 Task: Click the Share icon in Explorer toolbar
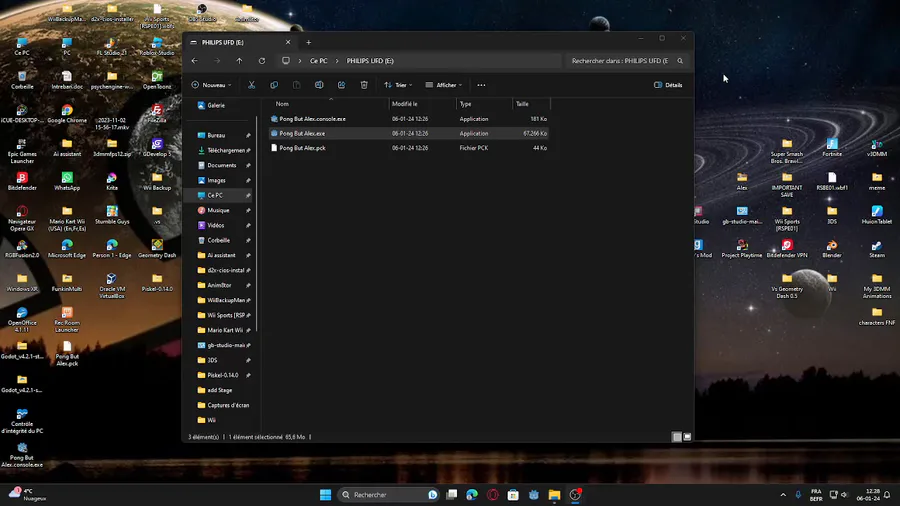pos(342,85)
